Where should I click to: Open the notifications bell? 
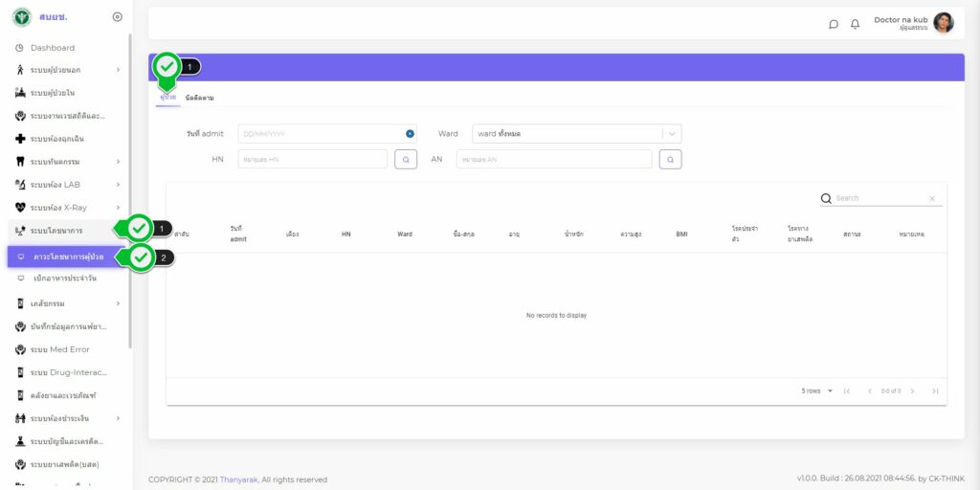855,24
